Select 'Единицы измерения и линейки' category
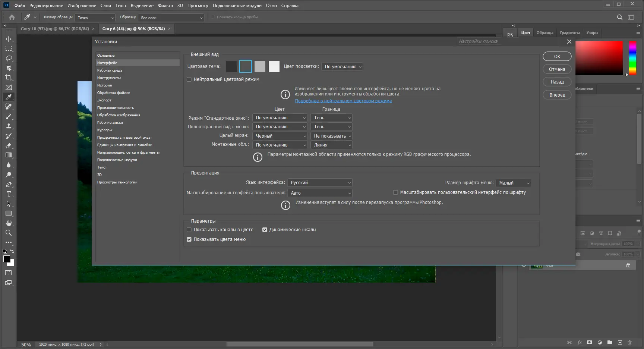644x349 pixels. click(x=138, y=145)
